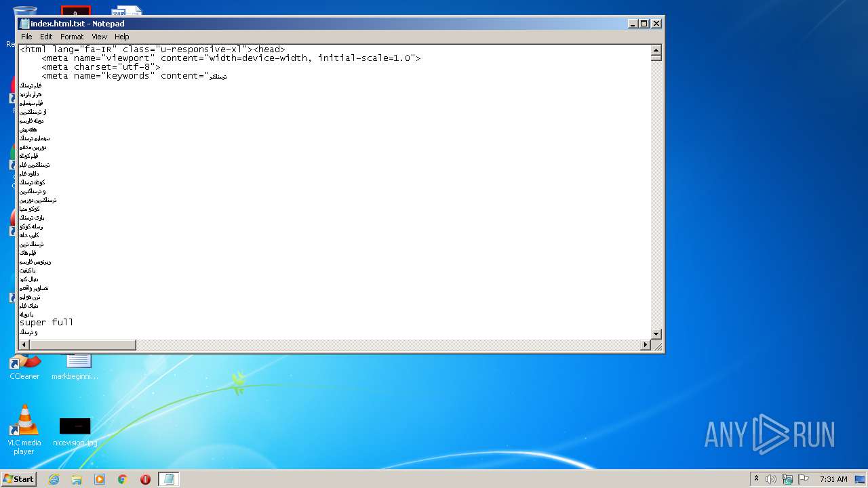Click the text line 'super full'
Viewport: 868px width, 488px height.
point(46,323)
